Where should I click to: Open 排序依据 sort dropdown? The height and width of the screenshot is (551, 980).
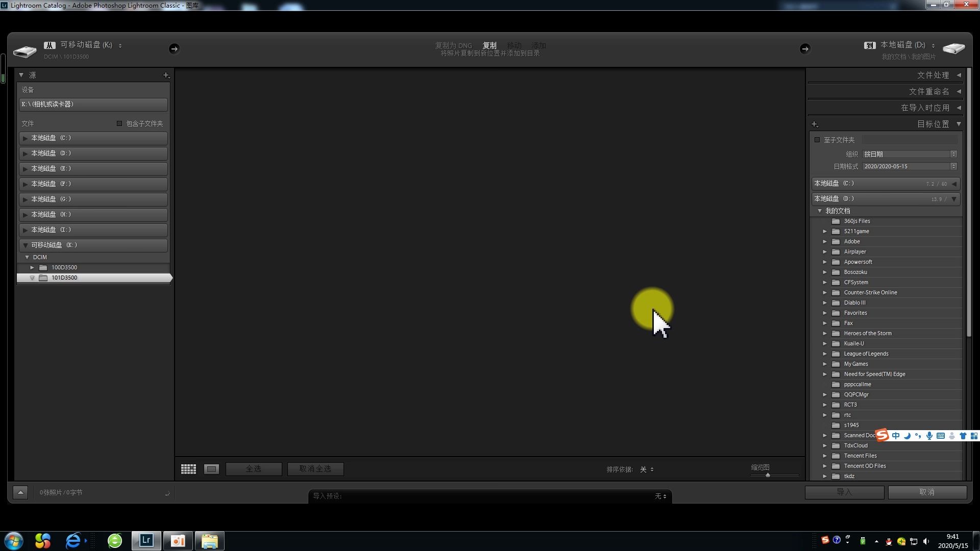pos(647,469)
